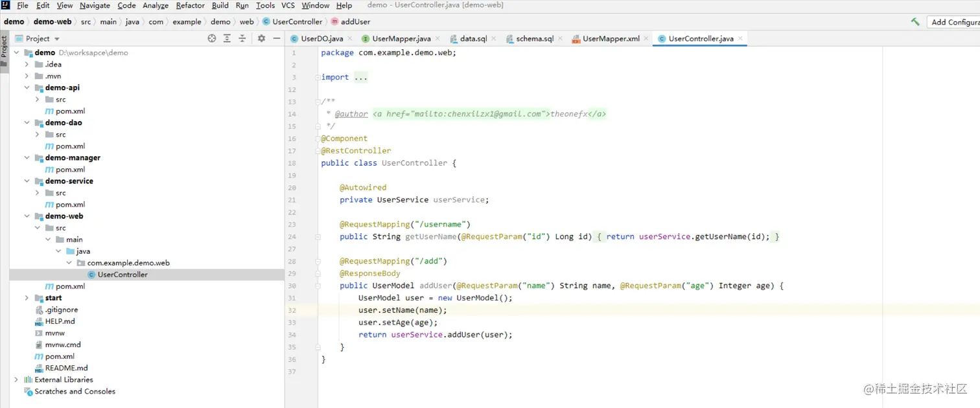Expand the src folder under demo-api
This screenshot has height=408, width=980.
(37, 99)
